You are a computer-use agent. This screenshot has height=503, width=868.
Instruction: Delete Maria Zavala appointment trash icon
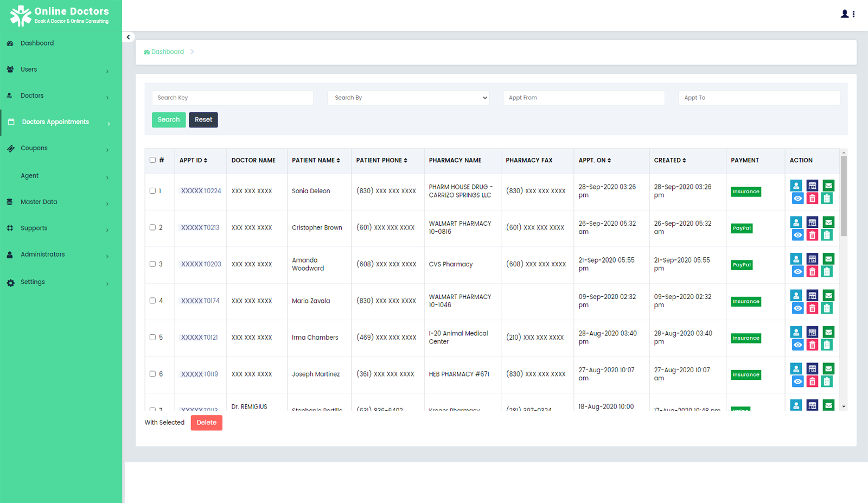click(x=812, y=308)
